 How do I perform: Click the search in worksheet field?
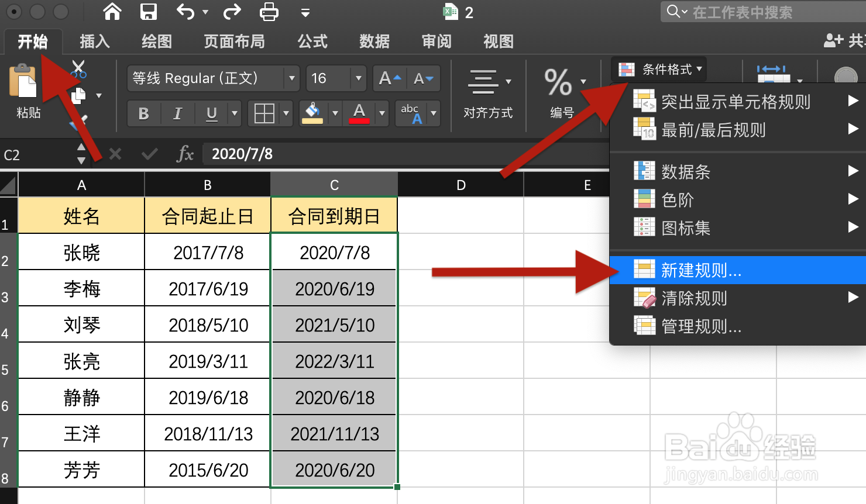click(763, 12)
